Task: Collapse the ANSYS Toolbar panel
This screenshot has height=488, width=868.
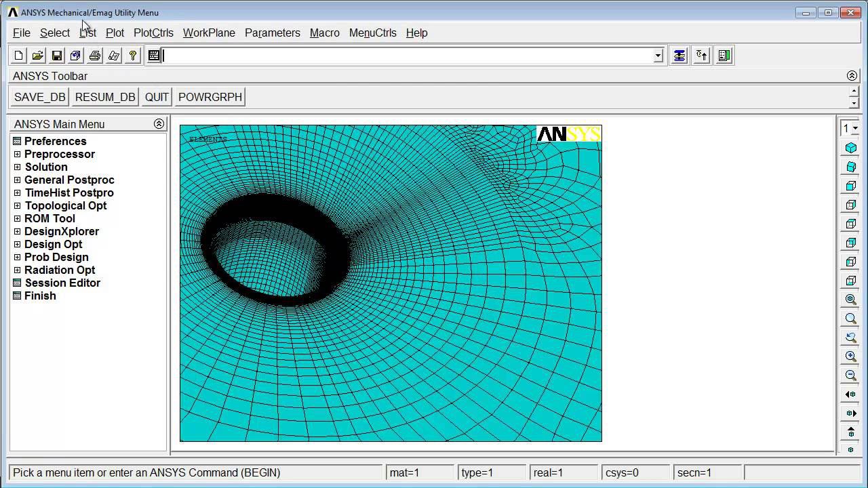Action: click(x=852, y=76)
